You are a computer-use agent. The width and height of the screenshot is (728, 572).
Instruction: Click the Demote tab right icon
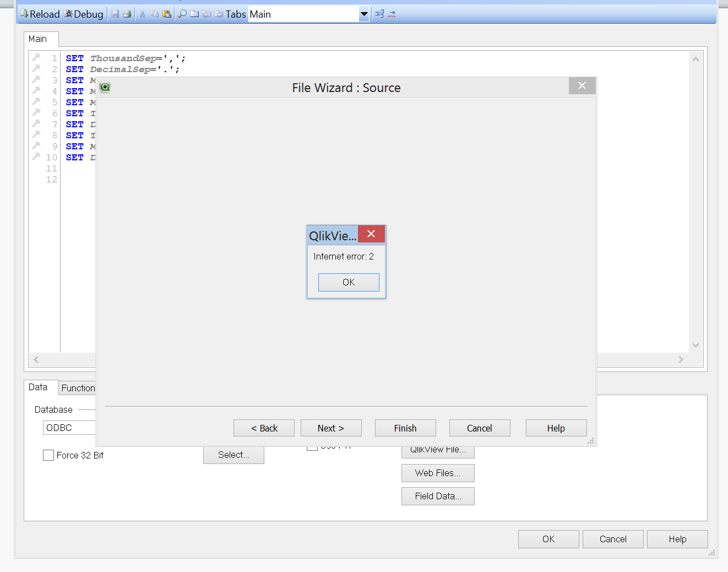coord(219,14)
